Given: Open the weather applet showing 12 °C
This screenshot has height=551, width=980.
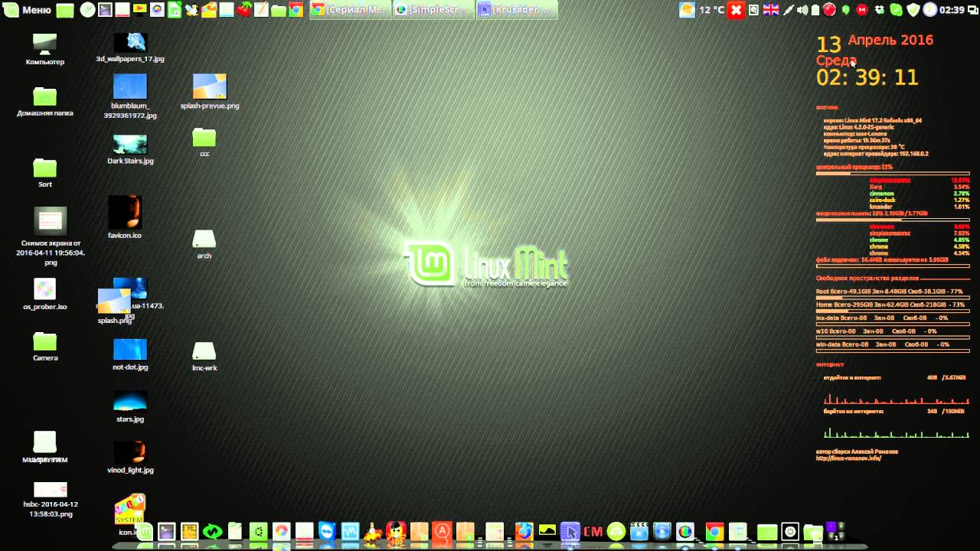Looking at the screenshot, I should (x=702, y=10).
